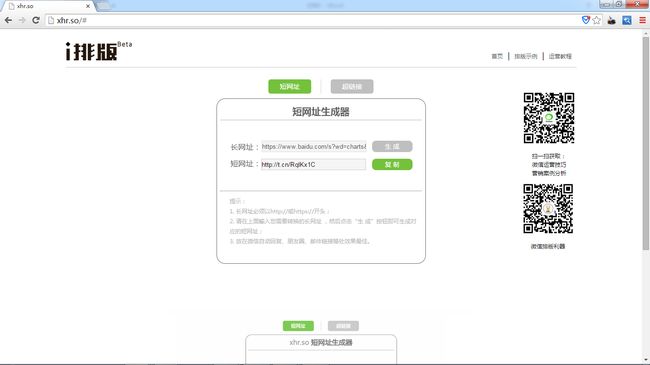Click the blue shield icon in address bar
The width and height of the screenshot is (650, 365).
pyautogui.click(x=585, y=20)
